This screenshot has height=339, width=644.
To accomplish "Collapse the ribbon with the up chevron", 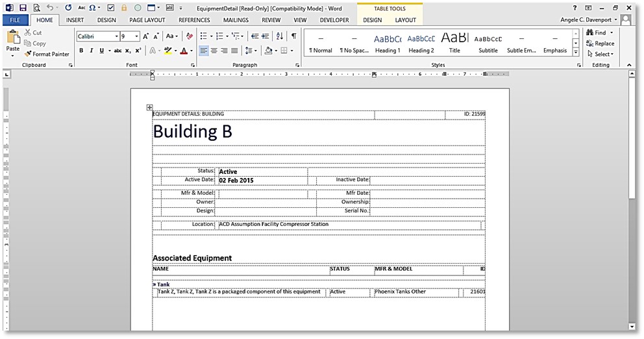I will click(629, 65).
